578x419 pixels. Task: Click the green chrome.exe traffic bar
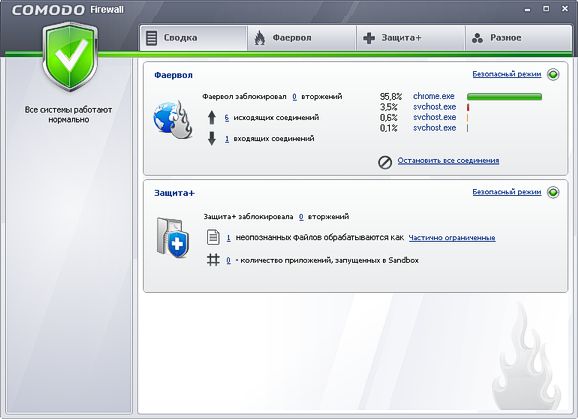(x=504, y=97)
